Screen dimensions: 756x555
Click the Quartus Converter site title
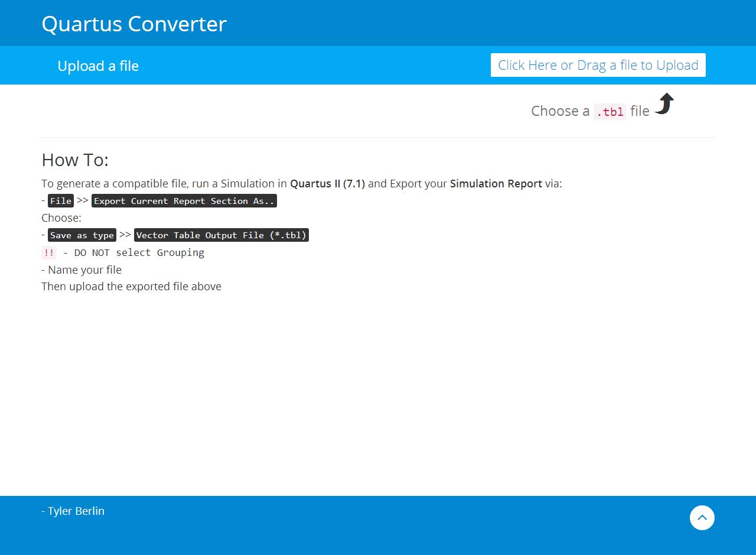pyautogui.click(x=134, y=24)
